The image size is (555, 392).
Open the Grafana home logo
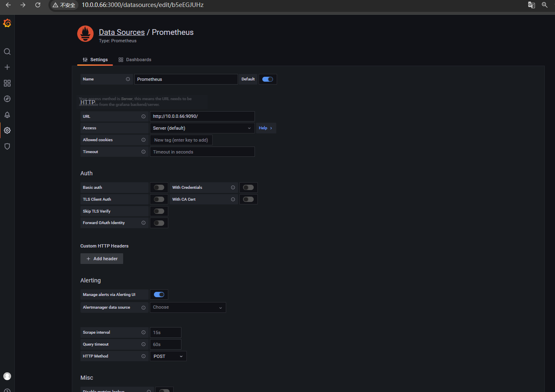point(7,23)
